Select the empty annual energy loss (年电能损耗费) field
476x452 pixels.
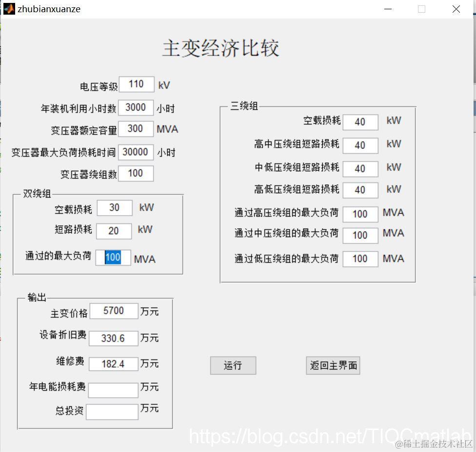112,390
